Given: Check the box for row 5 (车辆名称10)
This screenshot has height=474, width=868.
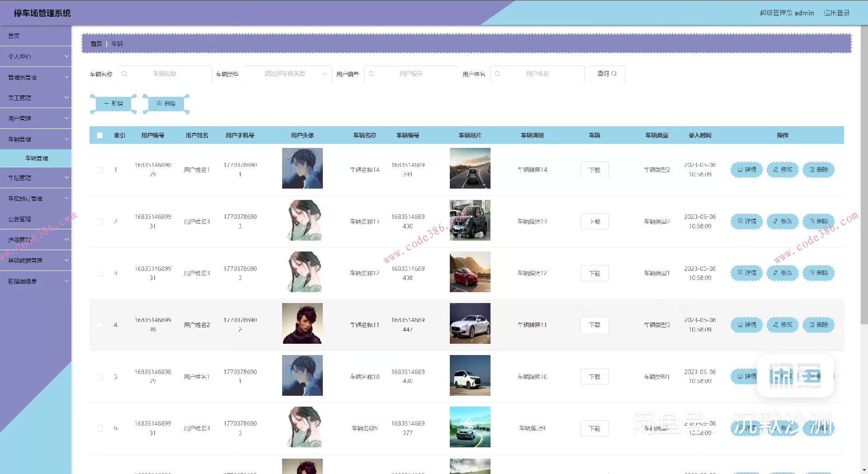Looking at the screenshot, I should [x=100, y=377].
